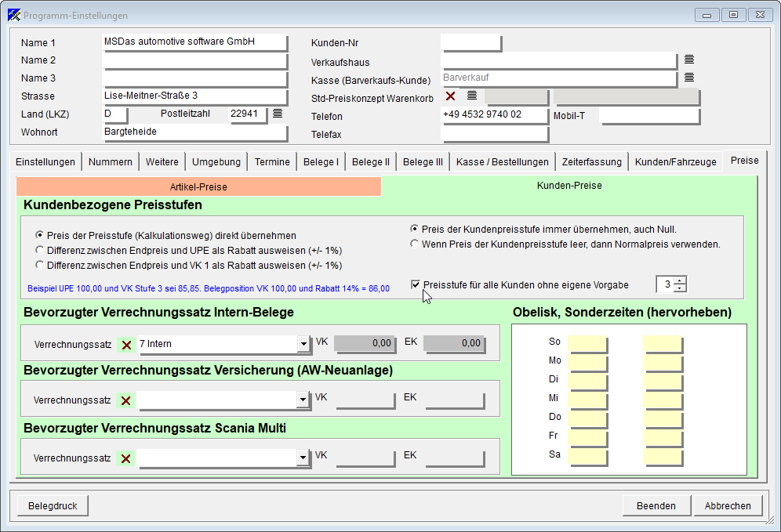Increase the Preisstufe spinner value
Screen dimensions: 781x532
coord(680,280)
